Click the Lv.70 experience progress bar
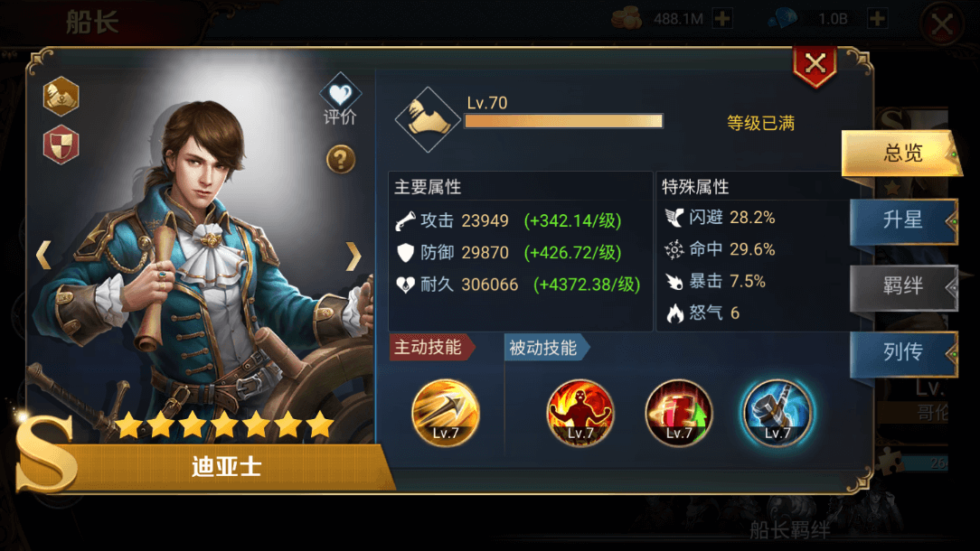 point(564,121)
